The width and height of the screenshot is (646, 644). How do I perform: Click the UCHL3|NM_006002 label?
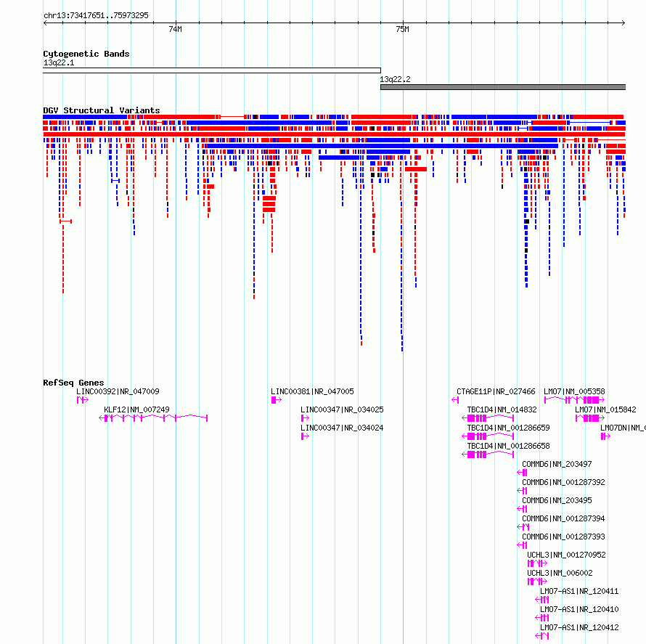click(560, 573)
